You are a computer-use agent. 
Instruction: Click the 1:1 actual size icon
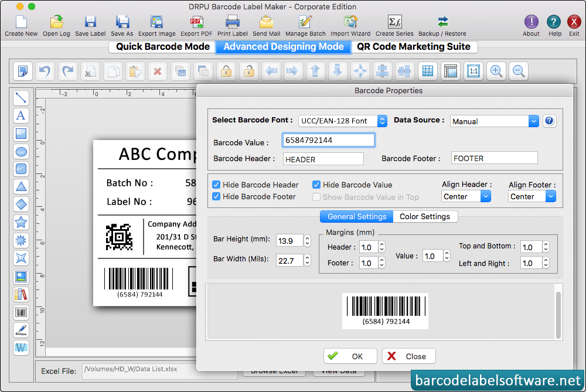click(x=473, y=71)
